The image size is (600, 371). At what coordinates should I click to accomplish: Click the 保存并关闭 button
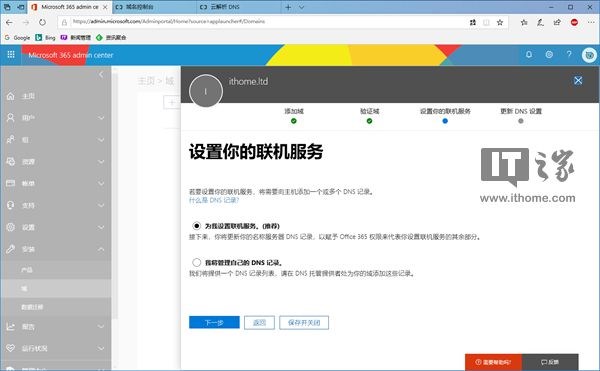(x=304, y=322)
